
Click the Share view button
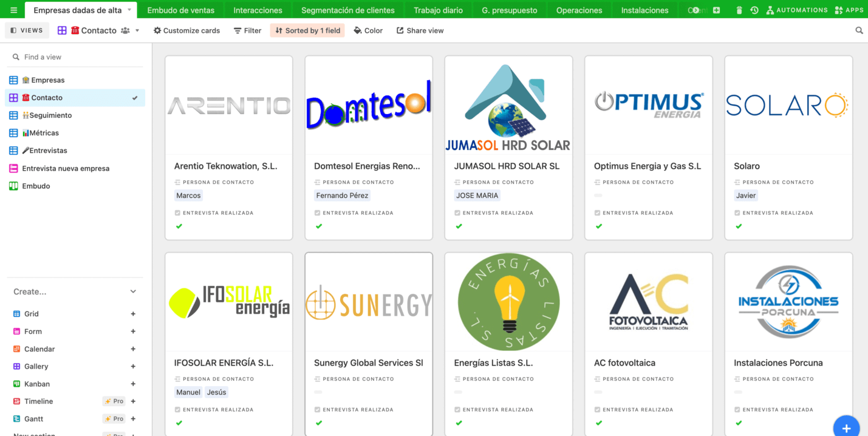[x=420, y=30]
